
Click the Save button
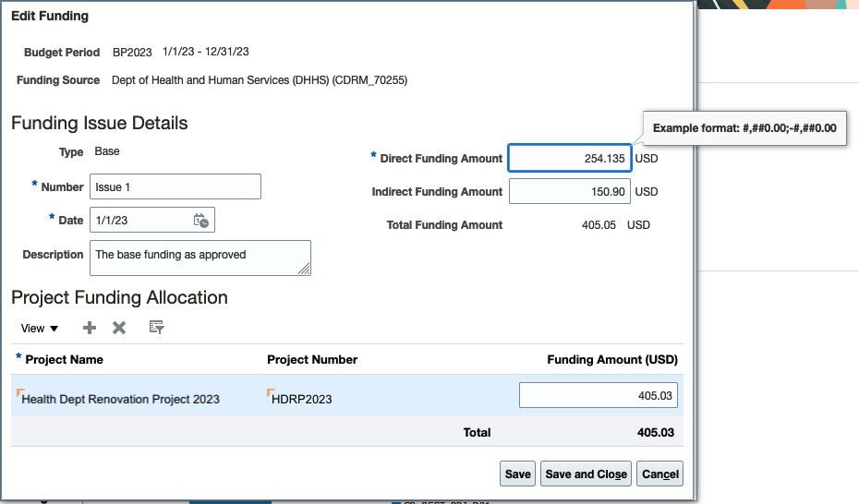517,474
